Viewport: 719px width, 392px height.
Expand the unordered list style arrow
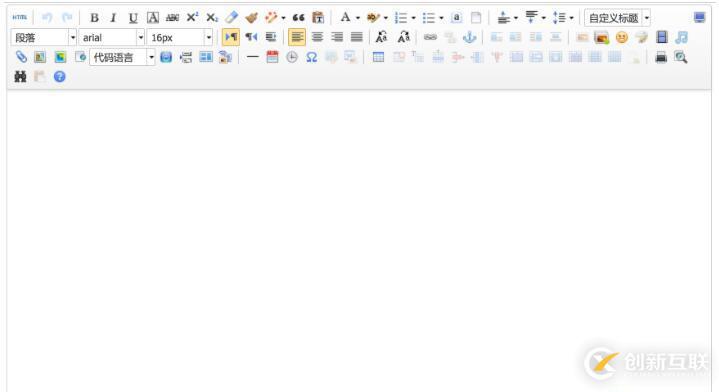pyautogui.click(x=442, y=18)
